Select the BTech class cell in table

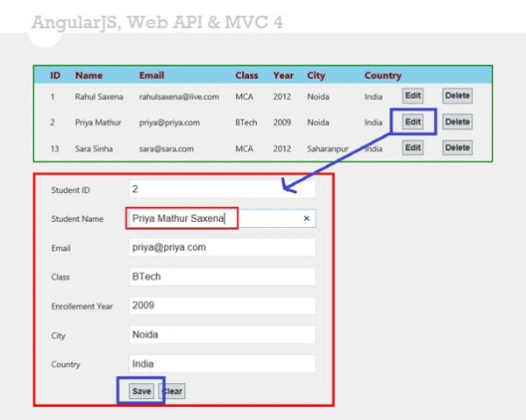245,123
